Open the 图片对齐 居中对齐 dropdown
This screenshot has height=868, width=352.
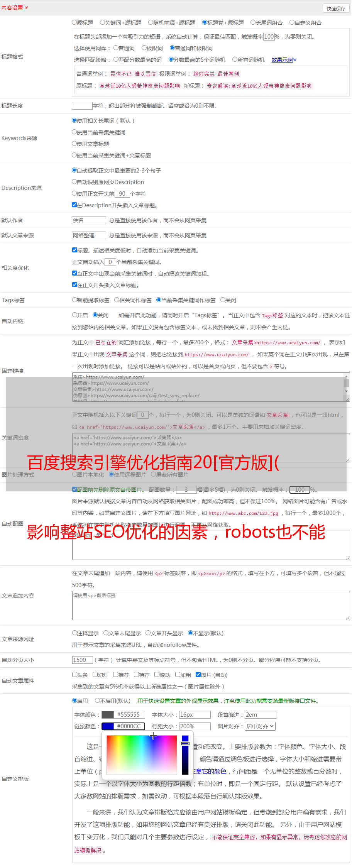click(x=260, y=726)
